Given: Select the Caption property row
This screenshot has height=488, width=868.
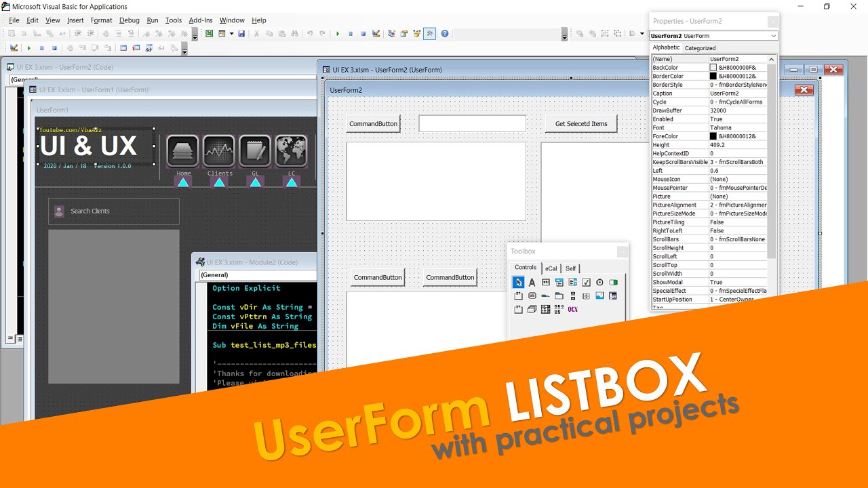Looking at the screenshot, I should click(x=709, y=94).
